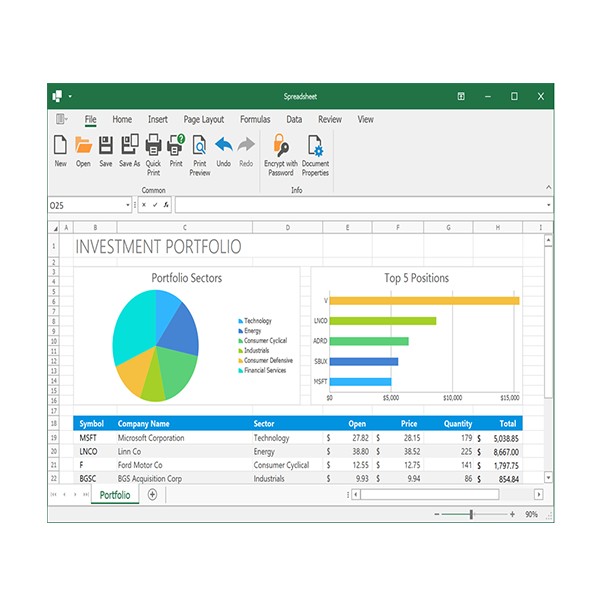Click the zoom slider handle
The height and width of the screenshot is (600, 600).
471,514
